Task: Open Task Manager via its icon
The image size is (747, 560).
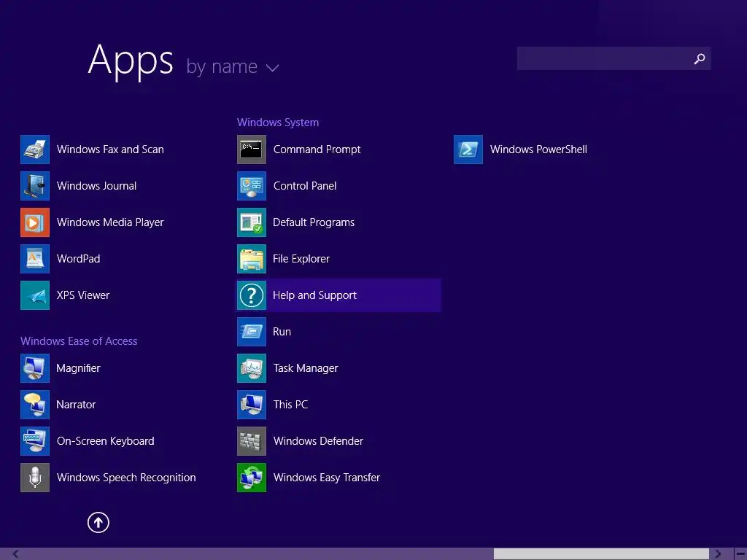Action: pyautogui.click(x=252, y=368)
